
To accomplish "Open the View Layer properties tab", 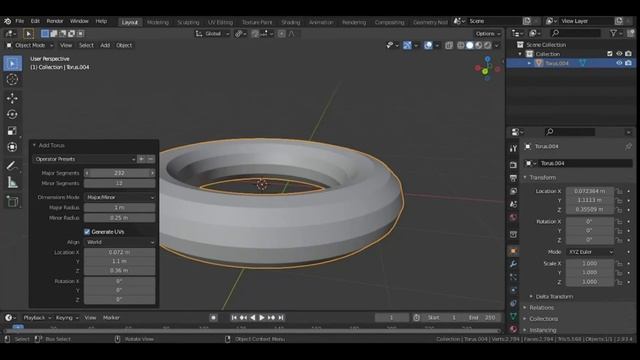I will point(513,191).
